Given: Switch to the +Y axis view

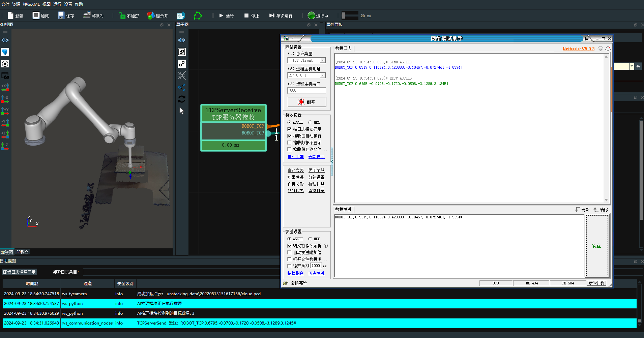Looking at the screenshot, I should 5,111.
